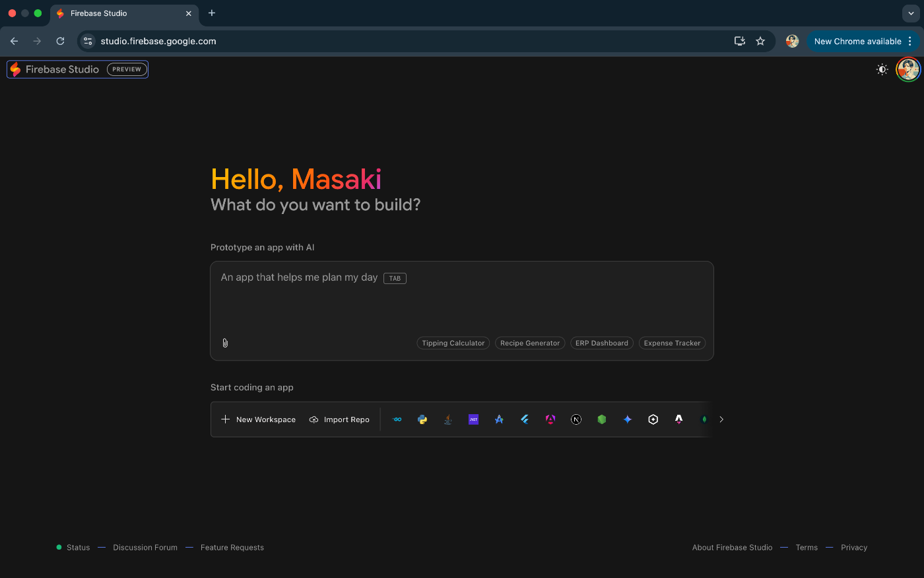Bookmark this page with the star icon
The height and width of the screenshot is (578, 924).
(x=760, y=41)
